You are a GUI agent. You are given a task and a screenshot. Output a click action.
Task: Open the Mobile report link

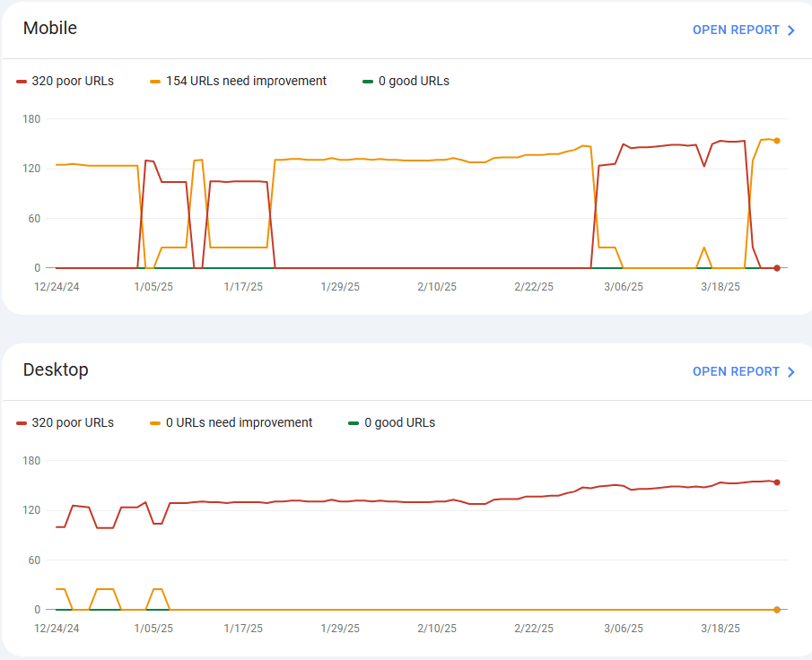[x=736, y=30]
